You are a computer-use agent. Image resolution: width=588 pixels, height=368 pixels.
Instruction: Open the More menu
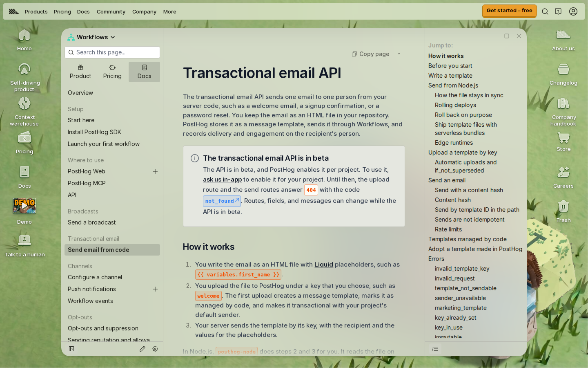click(x=170, y=11)
